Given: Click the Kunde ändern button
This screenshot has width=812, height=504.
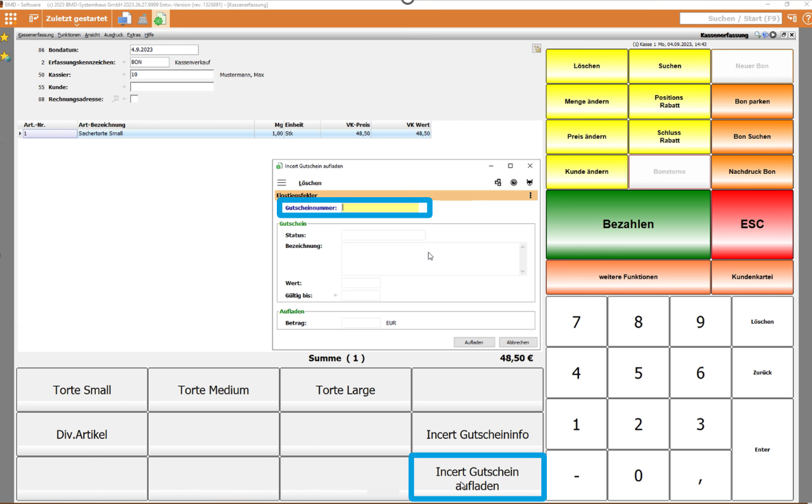Looking at the screenshot, I should [x=587, y=171].
